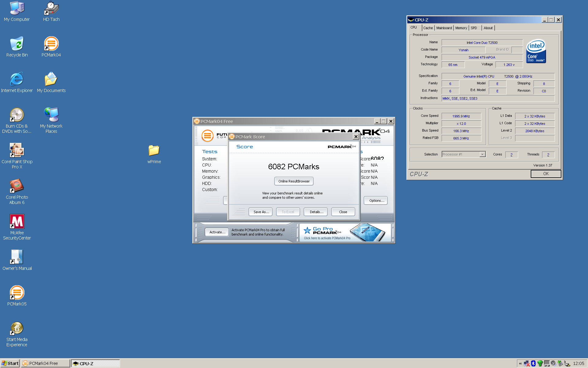Click the Intel Core Duo logo
Viewport: 588px width, 368px height.
536,51
